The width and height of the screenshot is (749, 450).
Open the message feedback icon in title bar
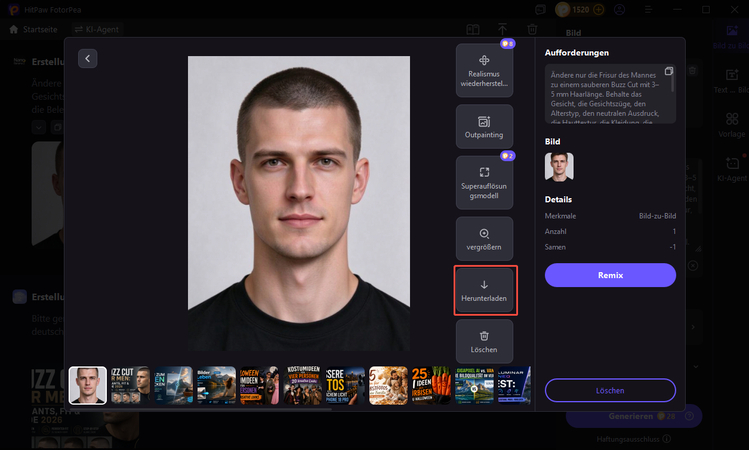tap(540, 10)
